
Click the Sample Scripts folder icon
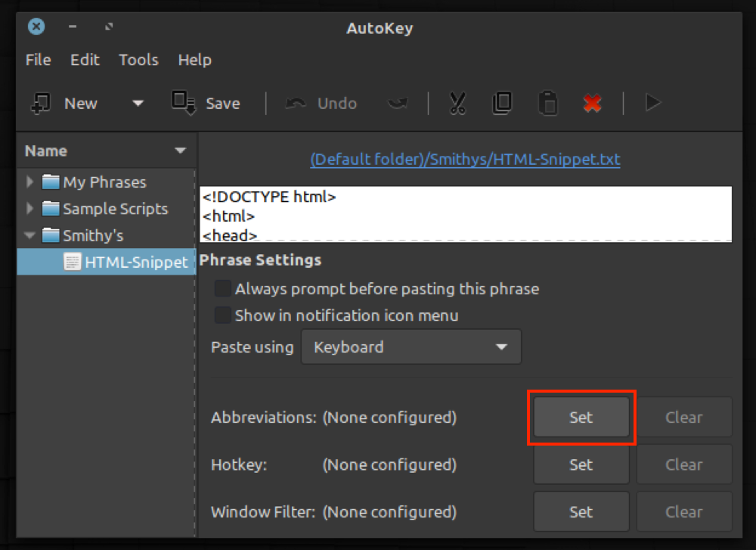51,208
